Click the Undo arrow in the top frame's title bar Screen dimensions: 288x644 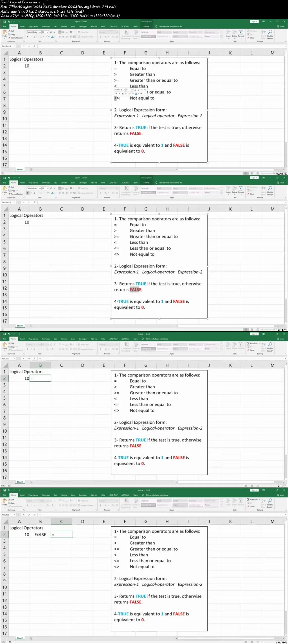click(9, 22)
